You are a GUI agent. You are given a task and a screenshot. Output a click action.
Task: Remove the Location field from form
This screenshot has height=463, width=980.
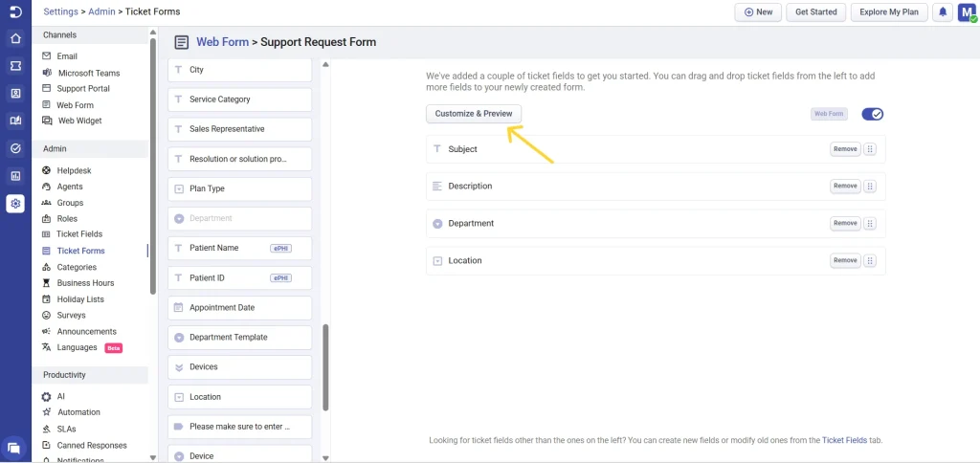click(844, 260)
